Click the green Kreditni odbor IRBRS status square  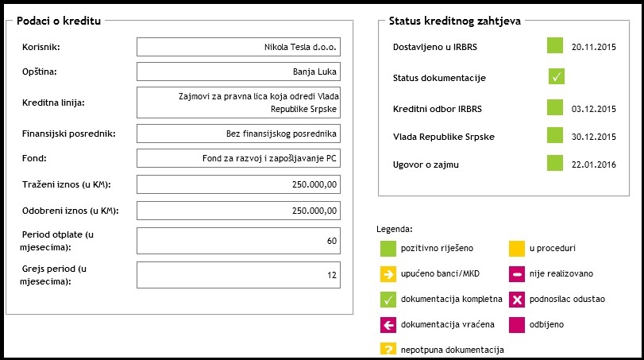point(555,107)
